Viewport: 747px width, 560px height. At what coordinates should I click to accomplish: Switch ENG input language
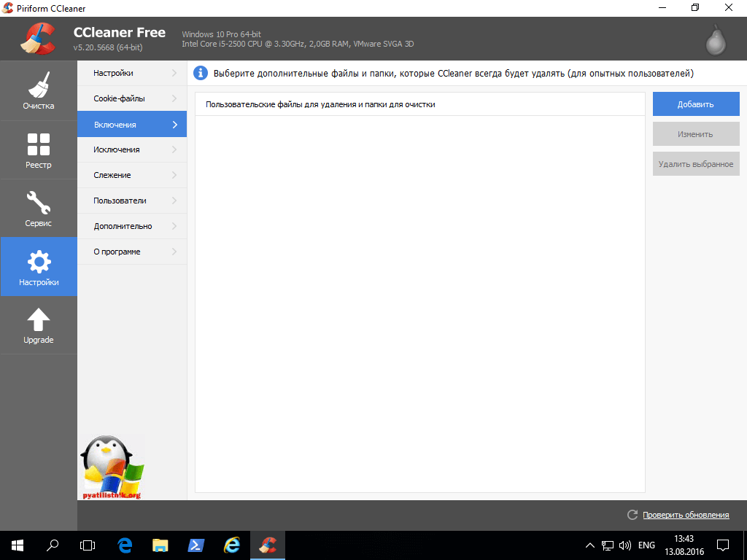[x=646, y=545]
